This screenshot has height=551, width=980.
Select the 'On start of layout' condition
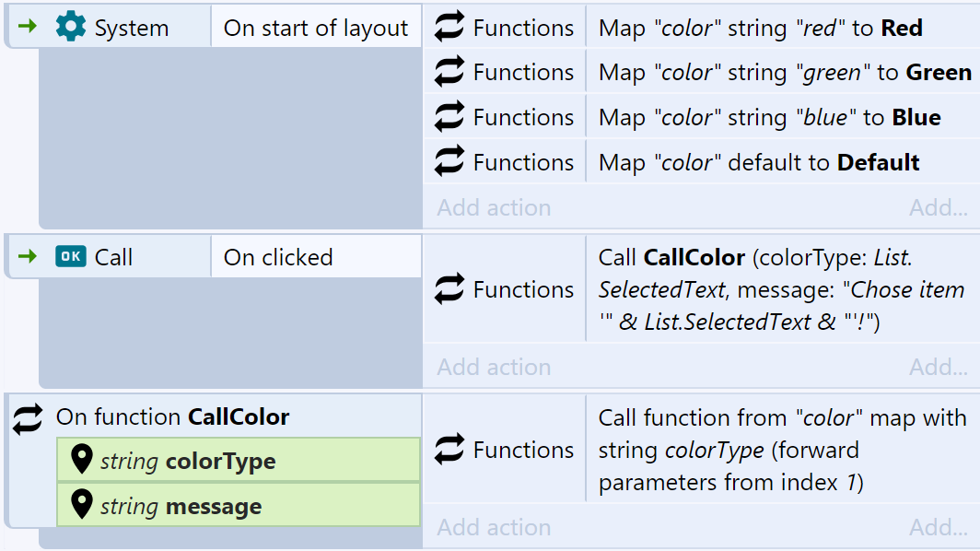[316, 27]
